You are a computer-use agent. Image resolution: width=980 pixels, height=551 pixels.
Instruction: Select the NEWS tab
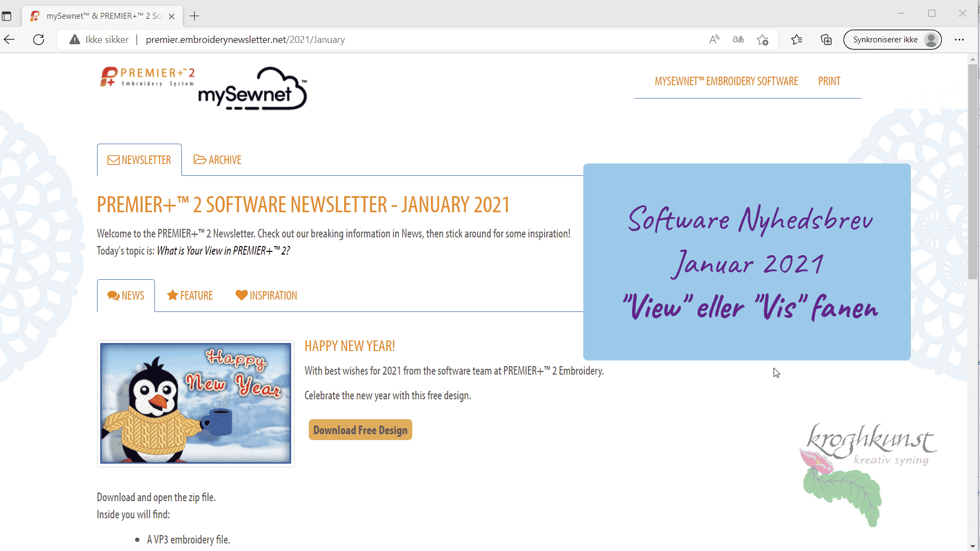coord(126,295)
